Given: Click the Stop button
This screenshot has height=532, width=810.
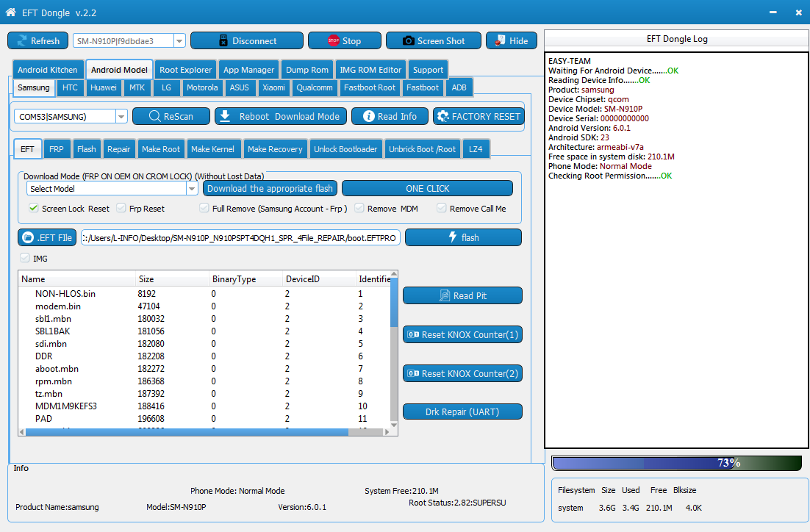Looking at the screenshot, I should (345, 41).
